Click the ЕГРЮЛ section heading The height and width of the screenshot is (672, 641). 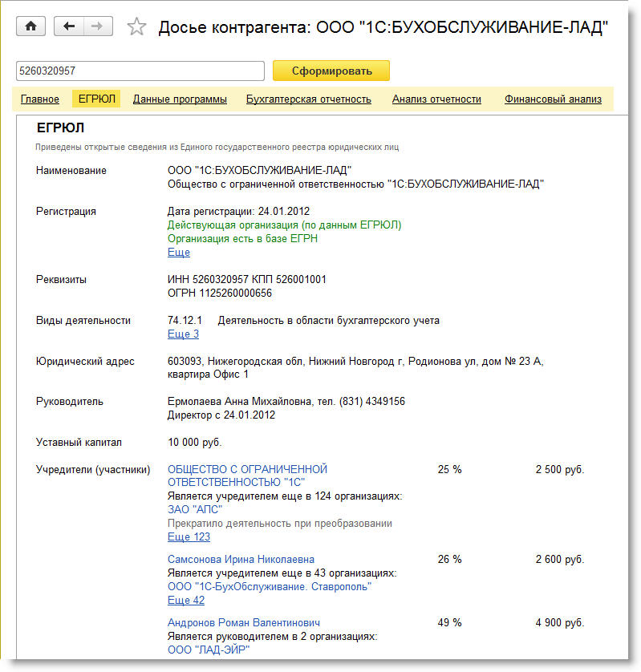(x=60, y=128)
